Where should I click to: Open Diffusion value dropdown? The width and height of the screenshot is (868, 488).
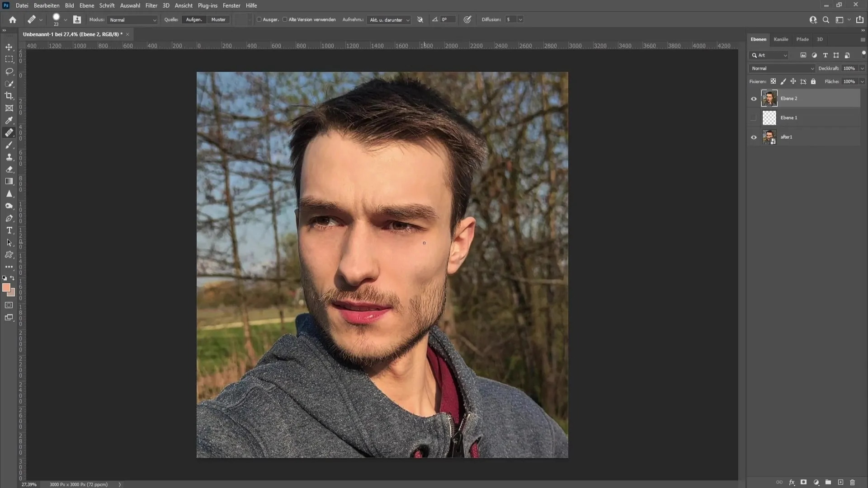coord(520,19)
